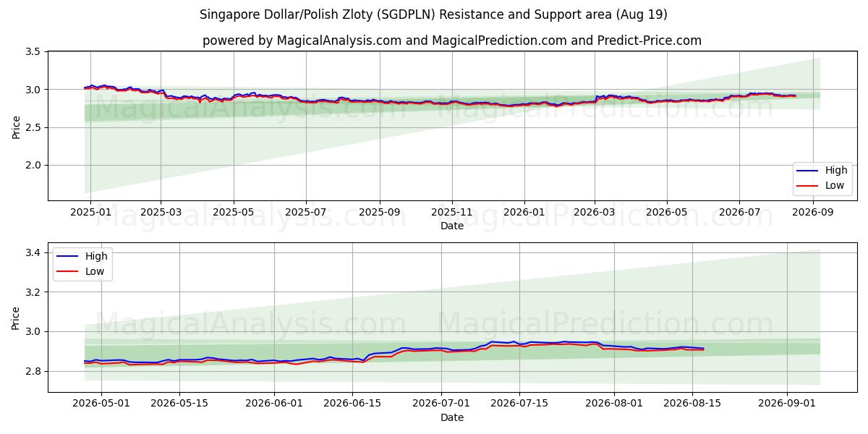868x434 pixels.
Task: Click the lower chart 'Price' axis label
Action: point(16,318)
